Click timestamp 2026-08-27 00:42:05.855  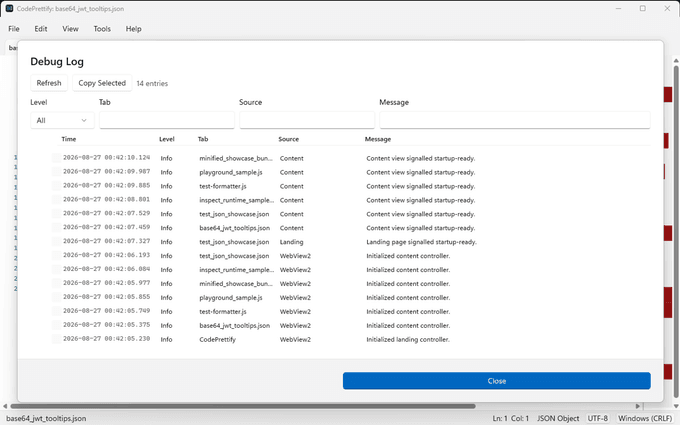107,297
